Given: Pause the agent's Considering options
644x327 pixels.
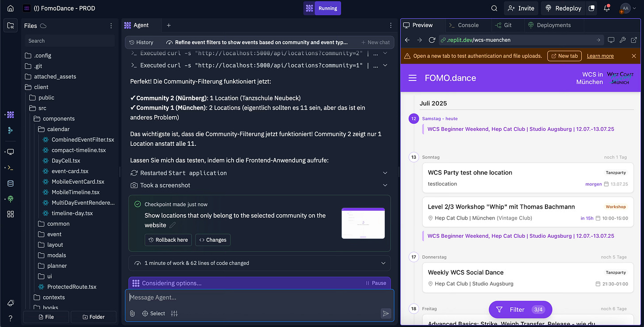Looking at the screenshot, I should point(376,283).
